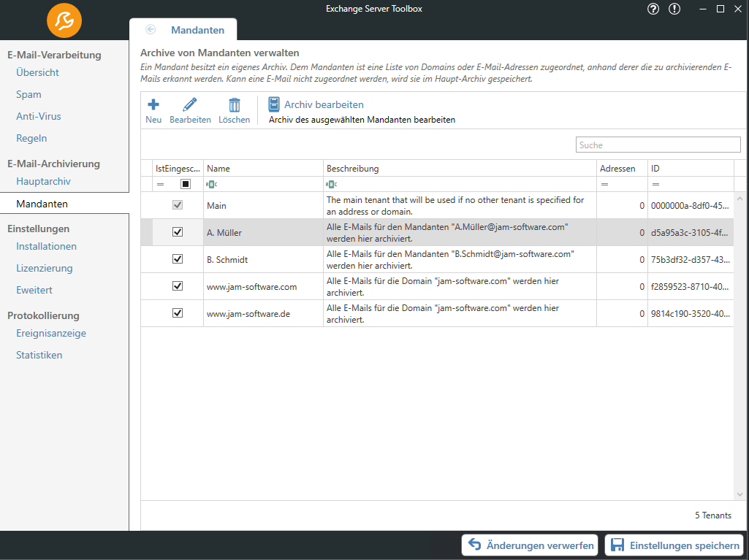
Task: Open Lizenzierung page
Action: tap(45, 268)
